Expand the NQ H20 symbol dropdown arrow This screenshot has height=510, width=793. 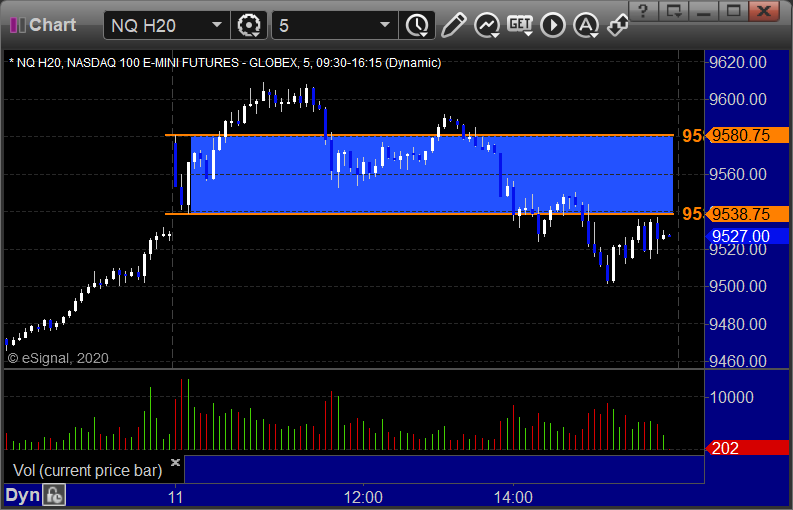(x=216, y=25)
